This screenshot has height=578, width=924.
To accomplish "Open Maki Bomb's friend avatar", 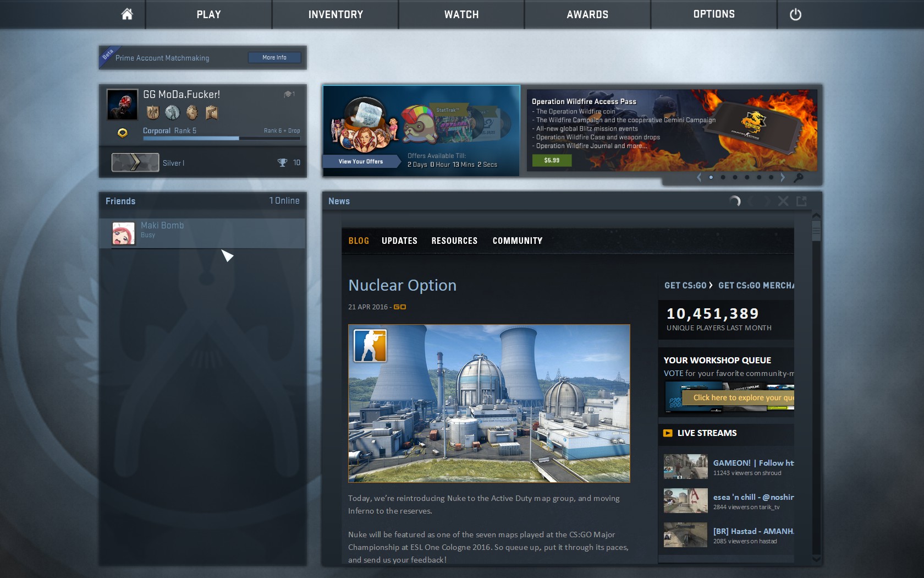I will (123, 233).
